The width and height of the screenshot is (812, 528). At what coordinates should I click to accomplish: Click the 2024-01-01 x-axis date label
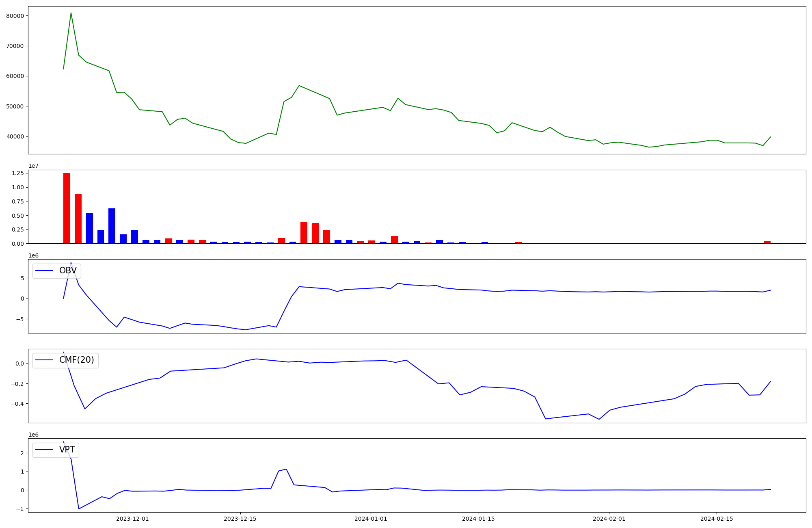(x=371, y=519)
